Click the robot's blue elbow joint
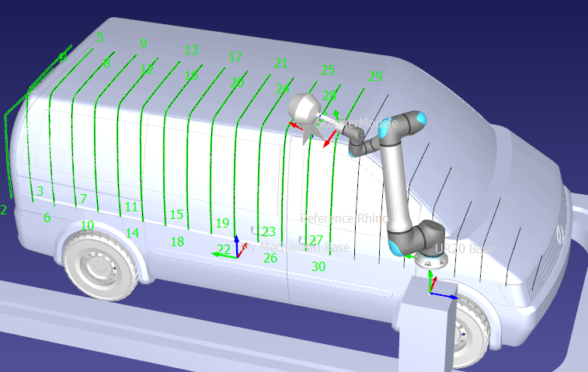The height and width of the screenshot is (372, 588). [416, 121]
